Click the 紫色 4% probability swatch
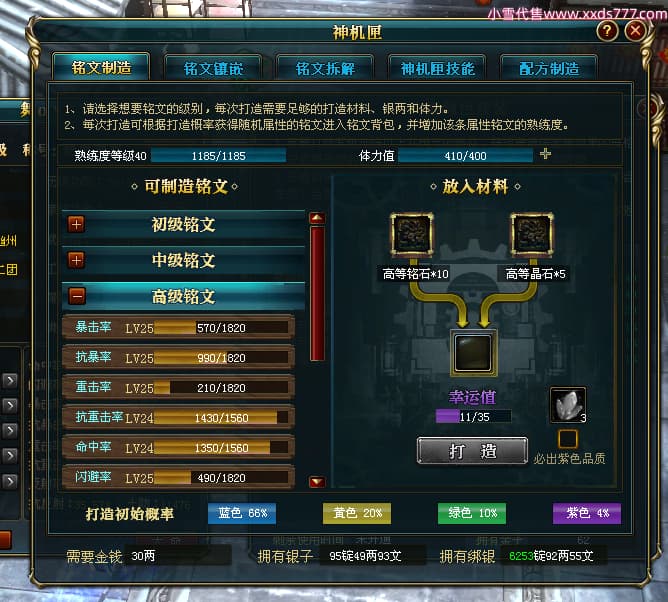This screenshot has height=602, width=668. click(x=587, y=513)
